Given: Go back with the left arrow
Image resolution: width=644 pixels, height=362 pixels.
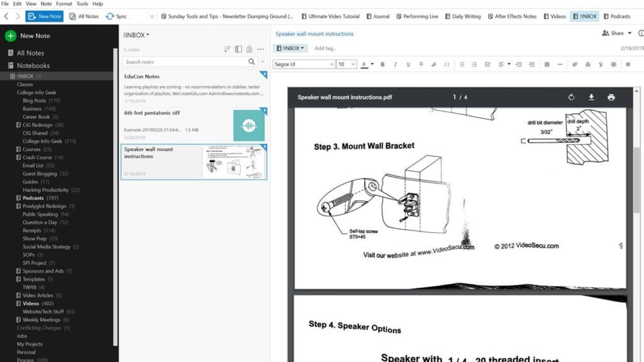Looking at the screenshot, I should [x=6, y=16].
